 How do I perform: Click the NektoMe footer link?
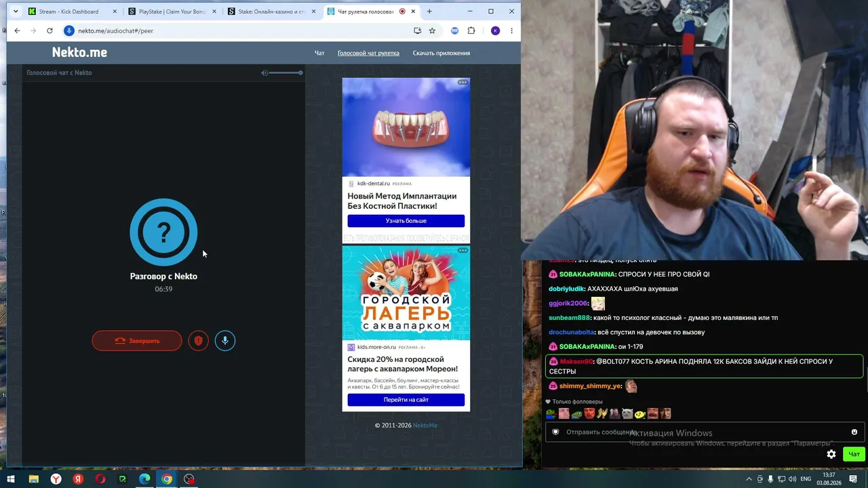pos(425,426)
